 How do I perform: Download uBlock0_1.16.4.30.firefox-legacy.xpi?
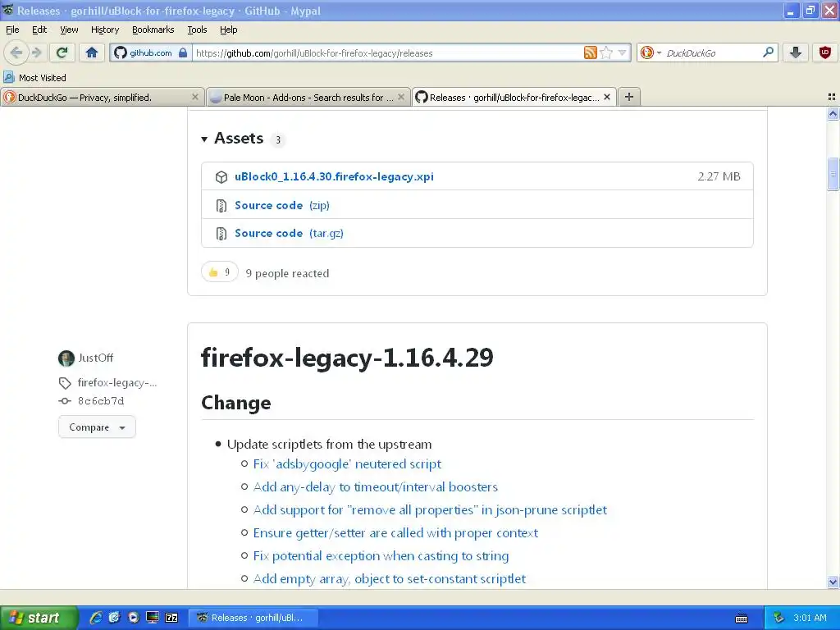[334, 177]
